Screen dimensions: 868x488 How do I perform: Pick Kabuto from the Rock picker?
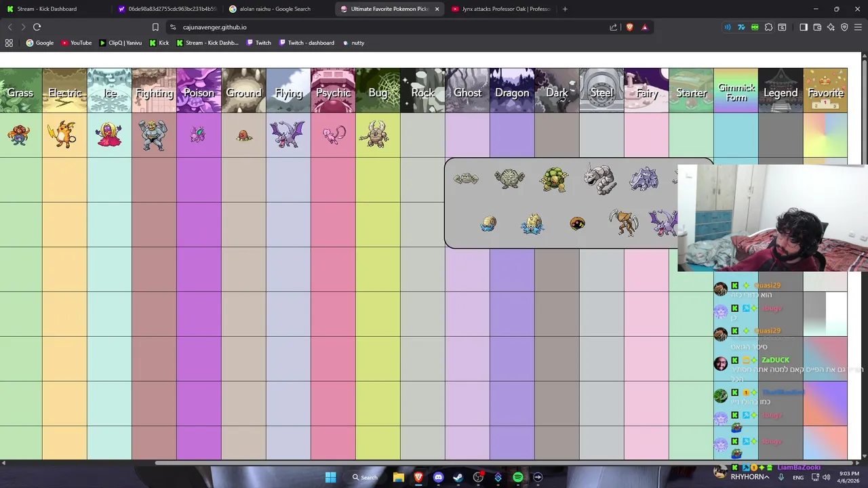pyautogui.click(x=577, y=224)
